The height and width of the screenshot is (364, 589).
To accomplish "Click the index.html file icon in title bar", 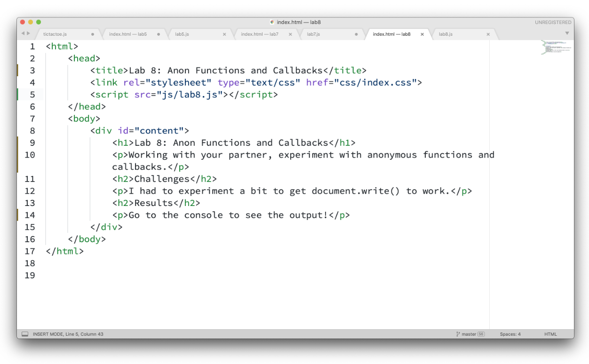I will pos(272,22).
